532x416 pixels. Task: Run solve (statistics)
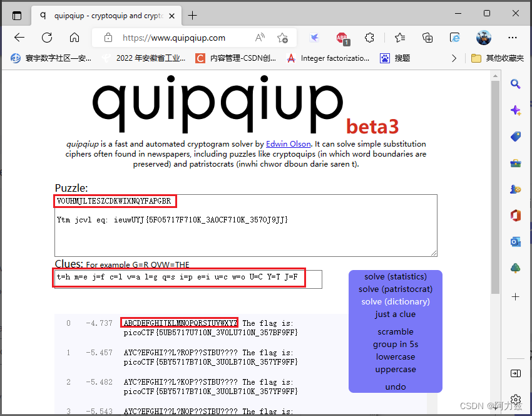tap(396, 277)
